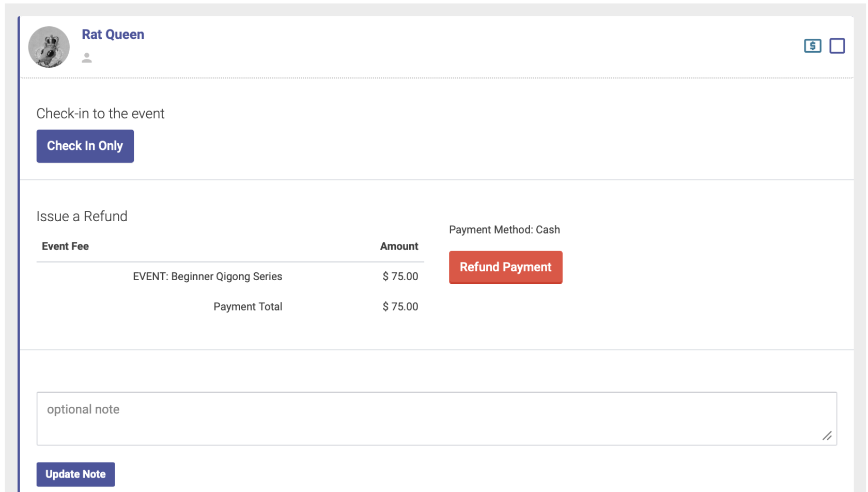Click the person icon under Rat Queen
Image resolution: width=868 pixels, height=492 pixels.
[x=87, y=58]
